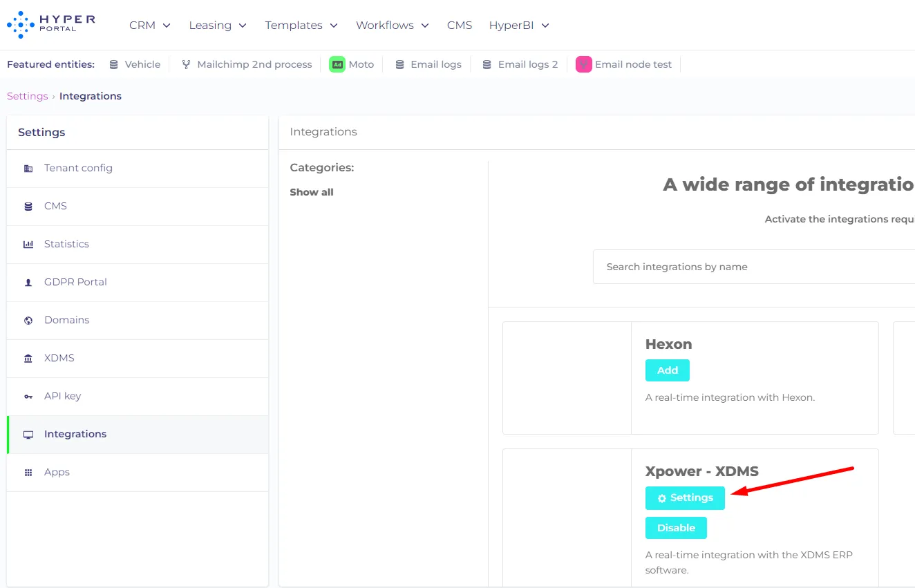
Task: Click the Apps grid icon
Action: [28, 473]
